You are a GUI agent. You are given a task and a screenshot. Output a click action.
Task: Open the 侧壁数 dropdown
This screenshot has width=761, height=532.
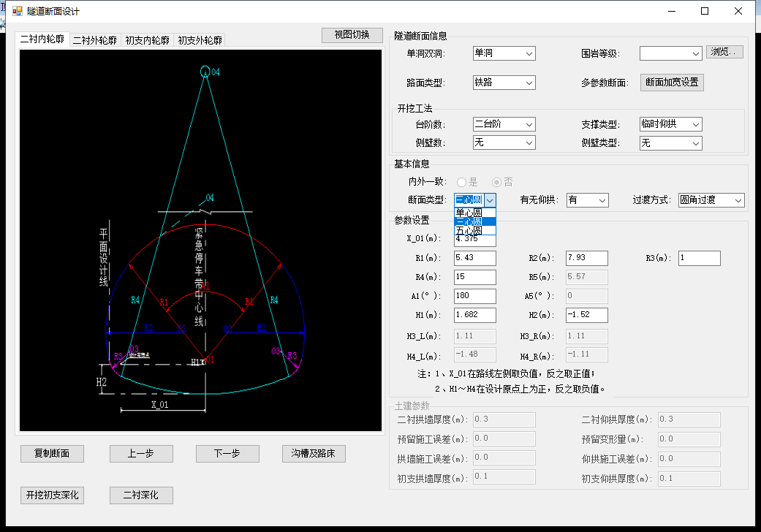504,142
